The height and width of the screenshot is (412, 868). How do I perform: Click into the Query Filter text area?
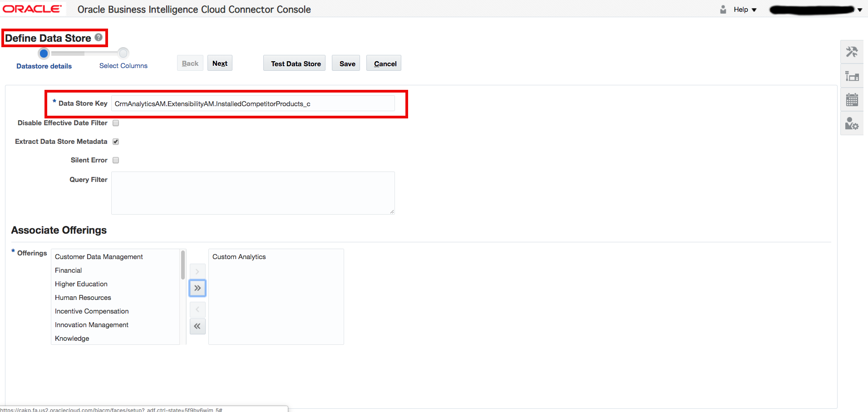click(x=253, y=193)
